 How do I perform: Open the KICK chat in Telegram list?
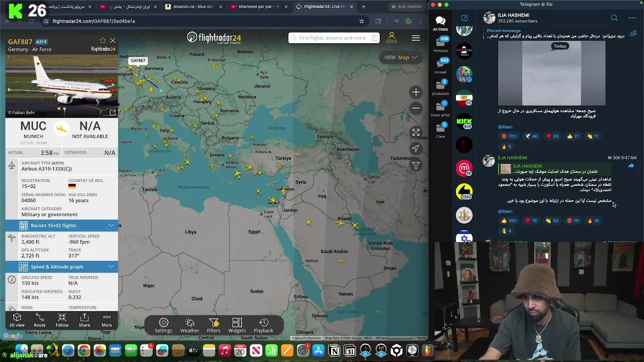point(464,121)
